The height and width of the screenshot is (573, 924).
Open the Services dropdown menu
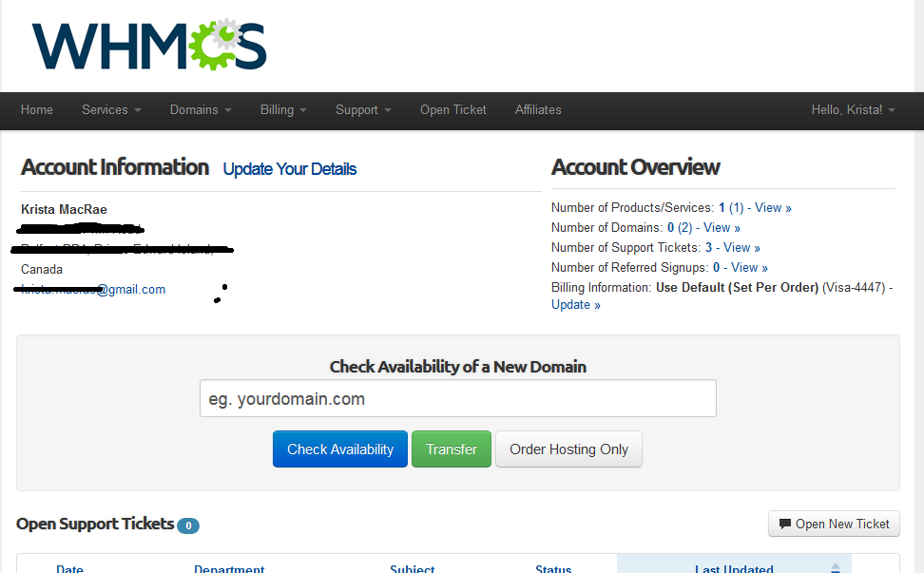coord(111,110)
